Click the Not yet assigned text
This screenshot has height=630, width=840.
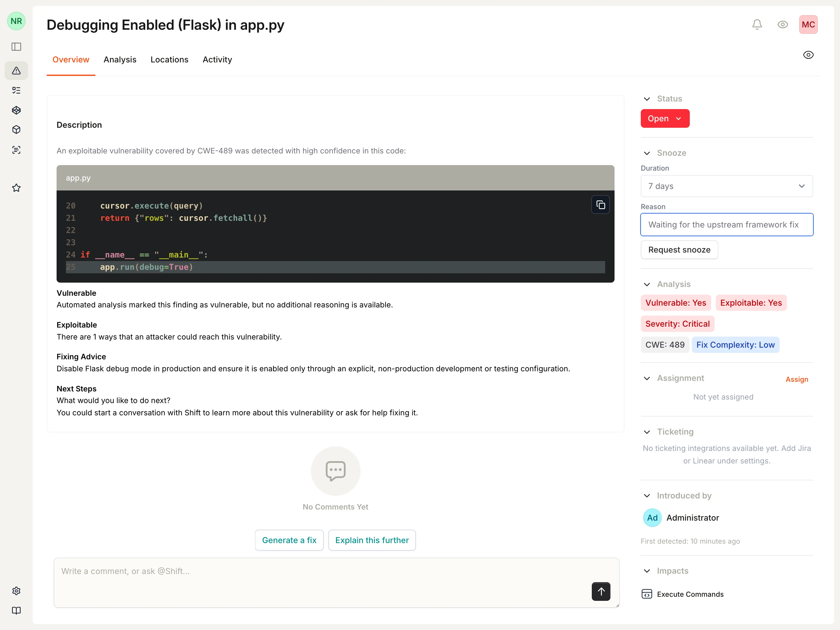[723, 397]
